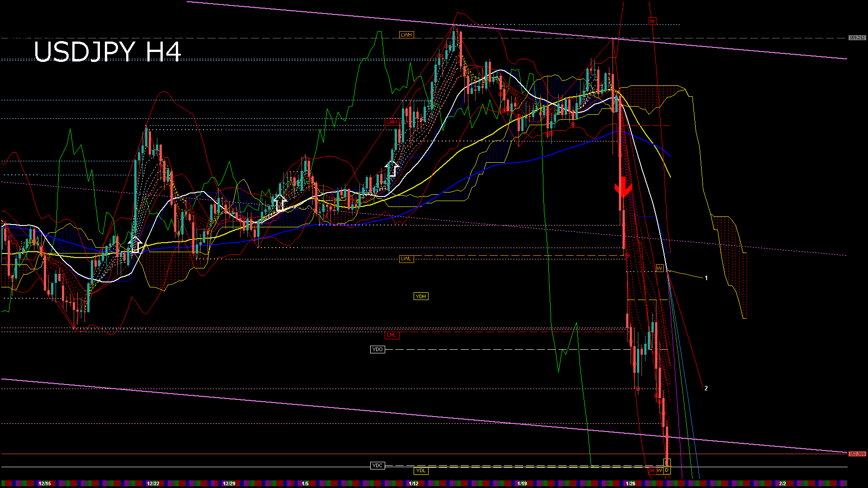Click the USDJPY H4 chart title

coord(108,52)
